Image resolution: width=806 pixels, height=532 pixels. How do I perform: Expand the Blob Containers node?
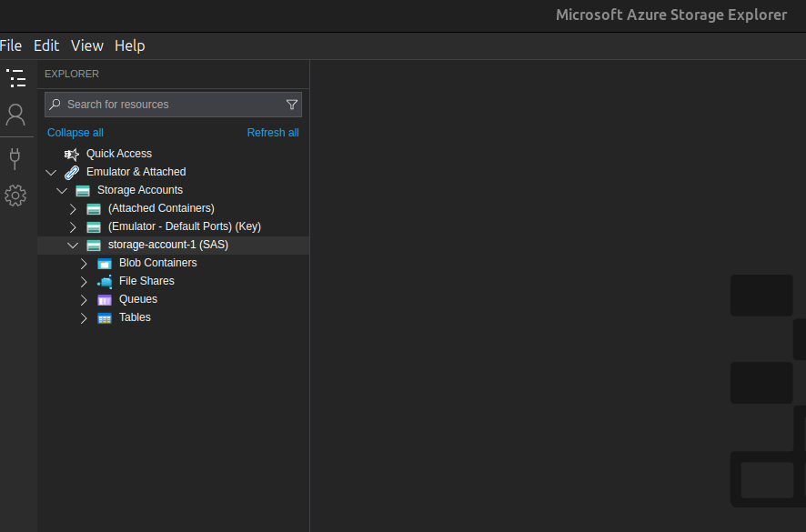[x=83, y=262]
